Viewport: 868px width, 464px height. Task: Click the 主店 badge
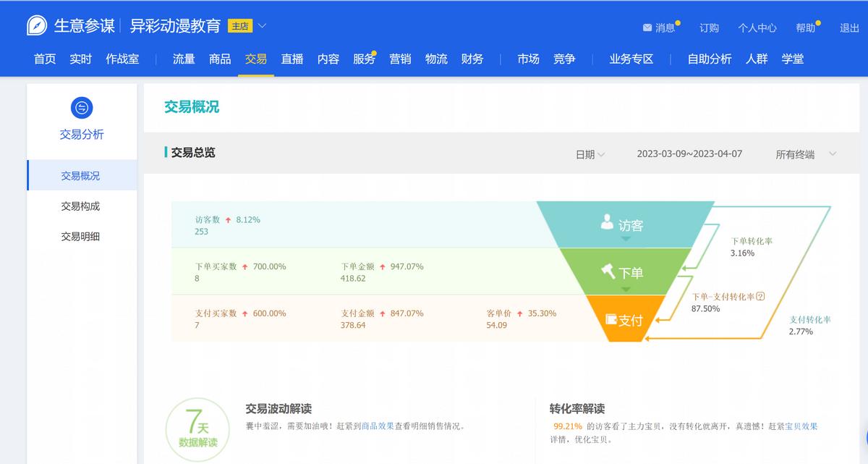tap(240, 26)
